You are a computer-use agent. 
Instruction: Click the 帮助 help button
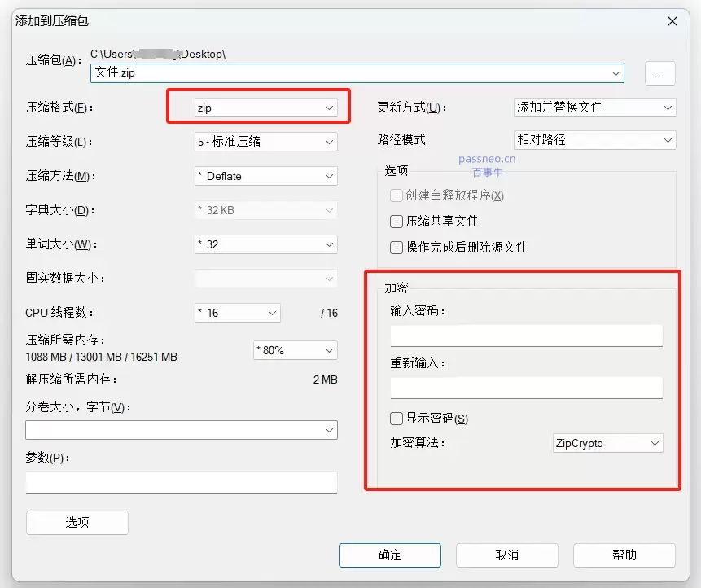[x=624, y=555]
